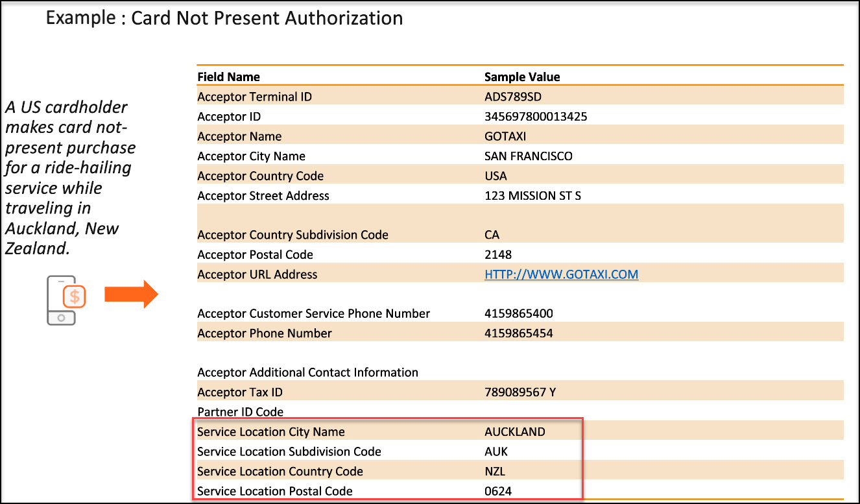
Task: Click the "Field Name" column header
Action: click(x=228, y=77)
